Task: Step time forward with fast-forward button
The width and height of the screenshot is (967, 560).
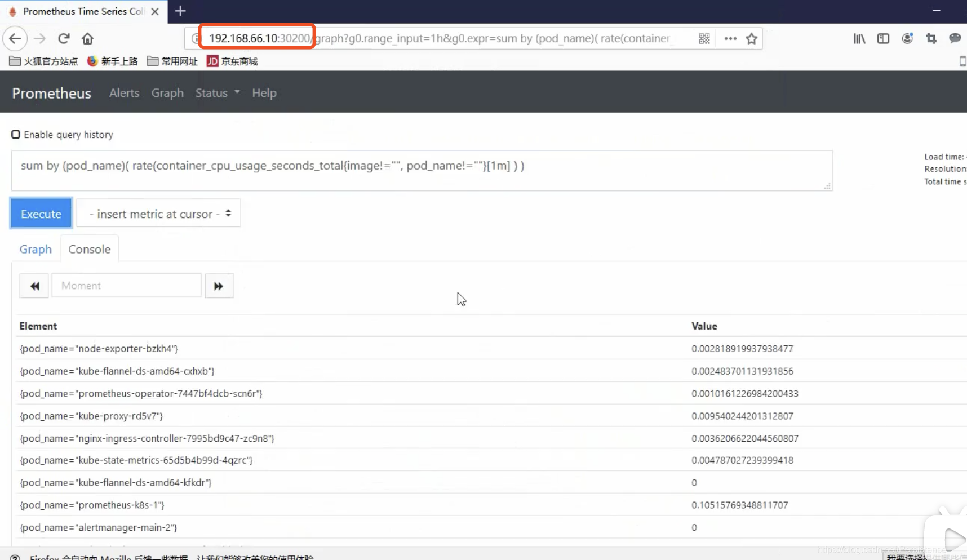Action: [x=219, y=286]
